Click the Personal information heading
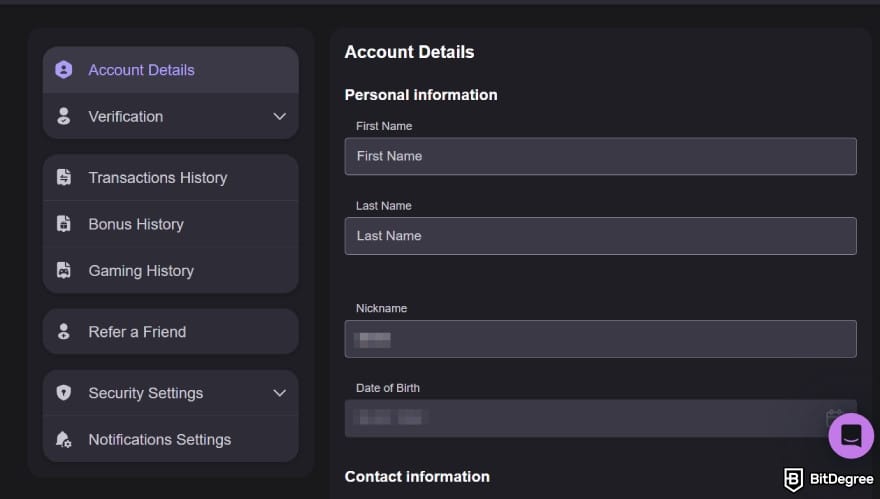 point(421,95)
